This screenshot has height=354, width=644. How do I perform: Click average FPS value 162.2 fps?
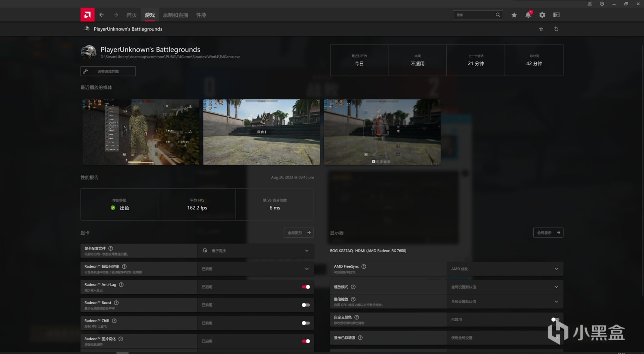point(197,208)
